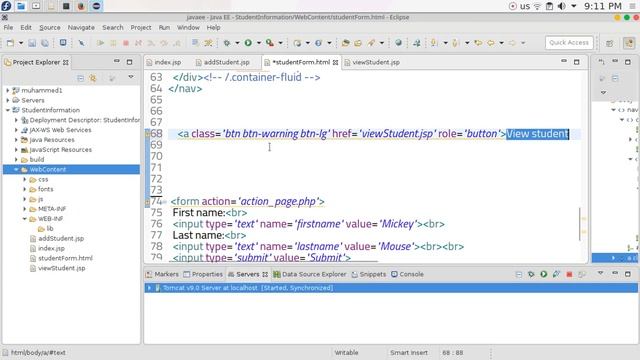
Task: Expand Deployment Descriptor node
Action: 16,120
